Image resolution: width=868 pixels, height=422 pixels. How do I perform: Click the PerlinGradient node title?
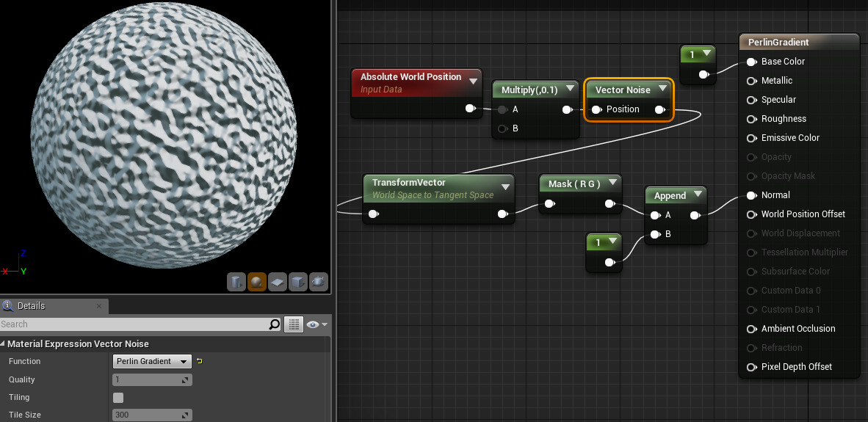click(x=778, y=43)
